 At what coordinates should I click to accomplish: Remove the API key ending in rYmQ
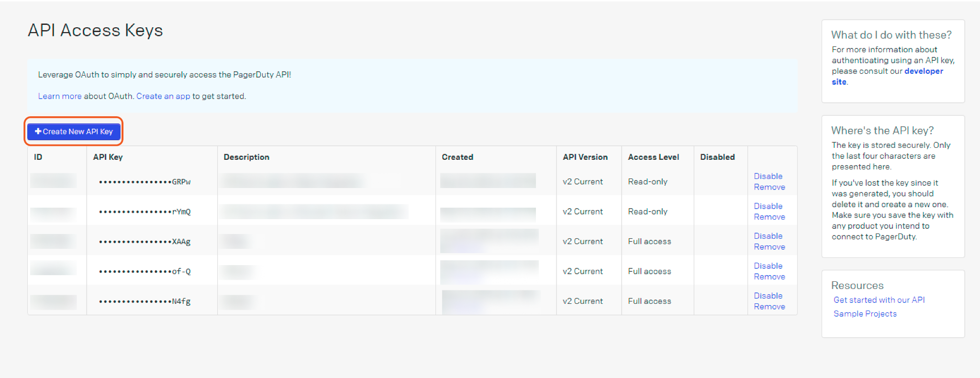769,217
